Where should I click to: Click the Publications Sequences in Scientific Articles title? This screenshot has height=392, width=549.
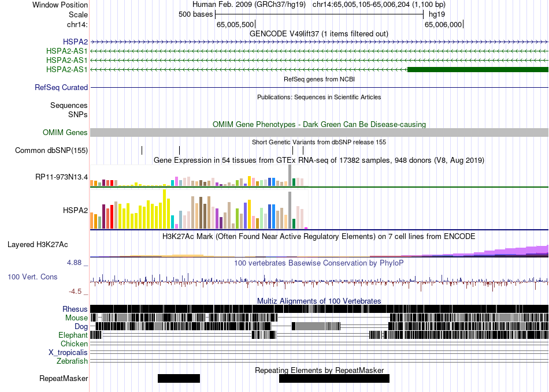(319, 97)
